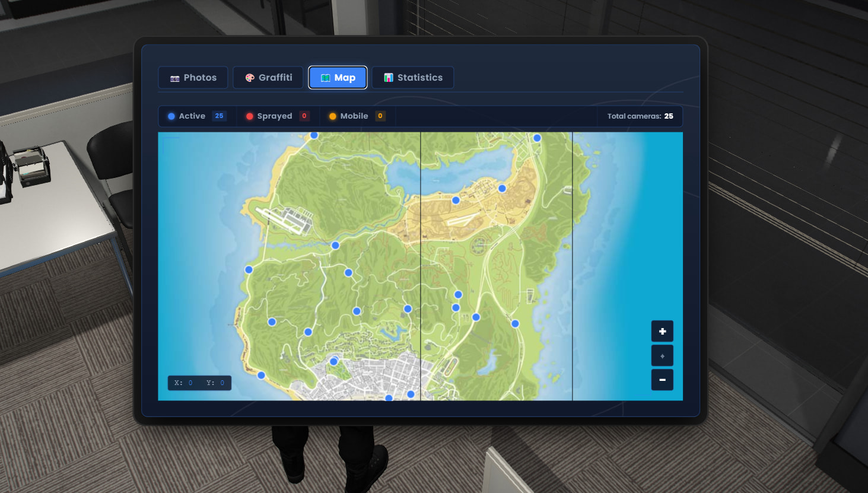Switch to the Graffiti tab
Screen dimensions: 868x493
[x=268, y=78]
